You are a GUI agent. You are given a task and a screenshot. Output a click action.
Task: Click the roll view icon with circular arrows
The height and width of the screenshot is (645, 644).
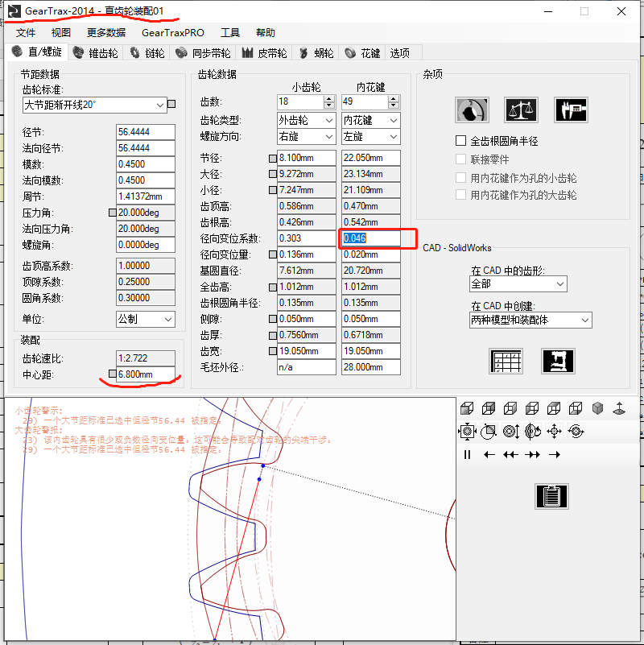576,432
